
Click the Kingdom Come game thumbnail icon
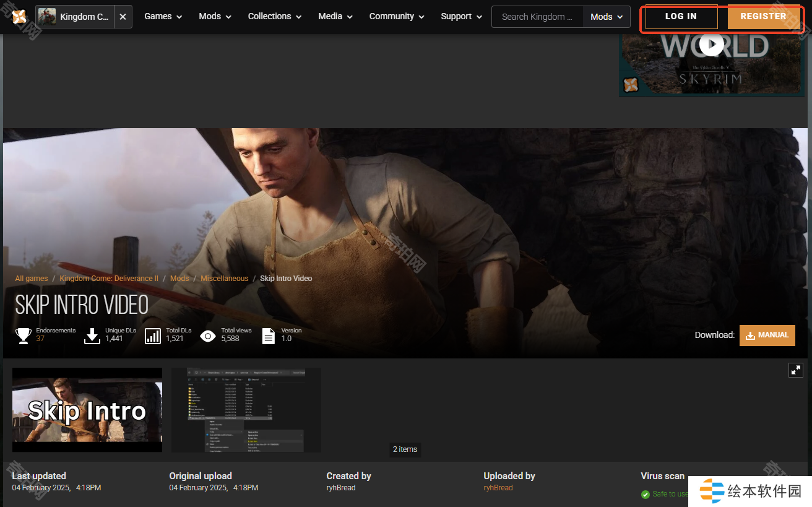click(47, 17)
